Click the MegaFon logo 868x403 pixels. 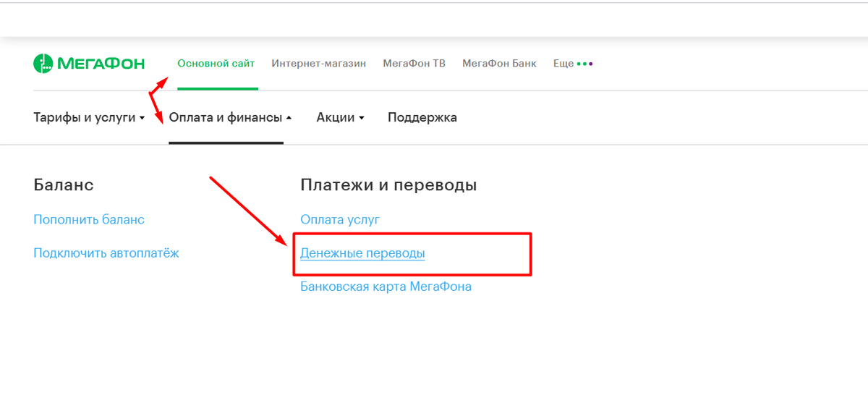[x=89, y=64]
